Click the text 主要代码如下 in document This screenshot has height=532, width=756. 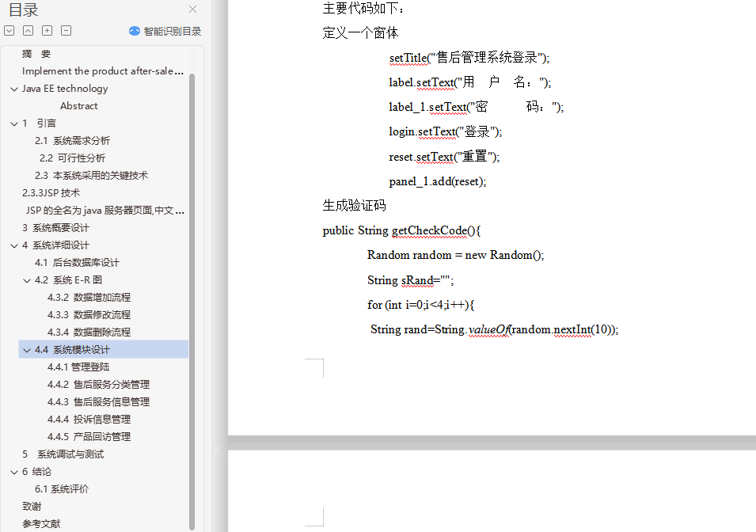pyautogui.click(x=363, y=8)
